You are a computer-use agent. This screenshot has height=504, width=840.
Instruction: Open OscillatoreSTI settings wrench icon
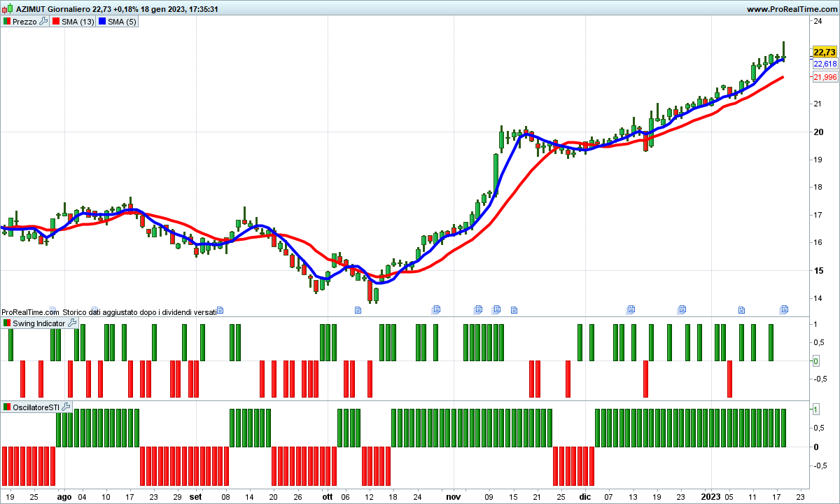(66, 407)
